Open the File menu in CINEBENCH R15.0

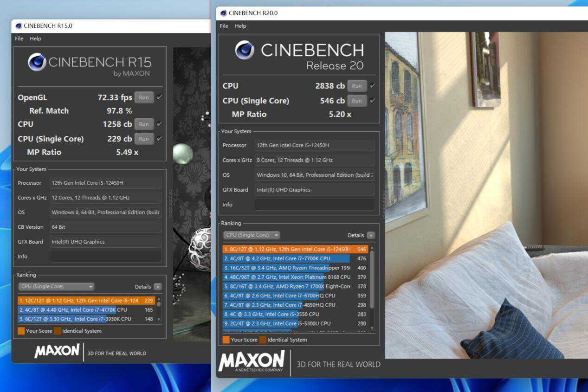(x=19, y=39)
